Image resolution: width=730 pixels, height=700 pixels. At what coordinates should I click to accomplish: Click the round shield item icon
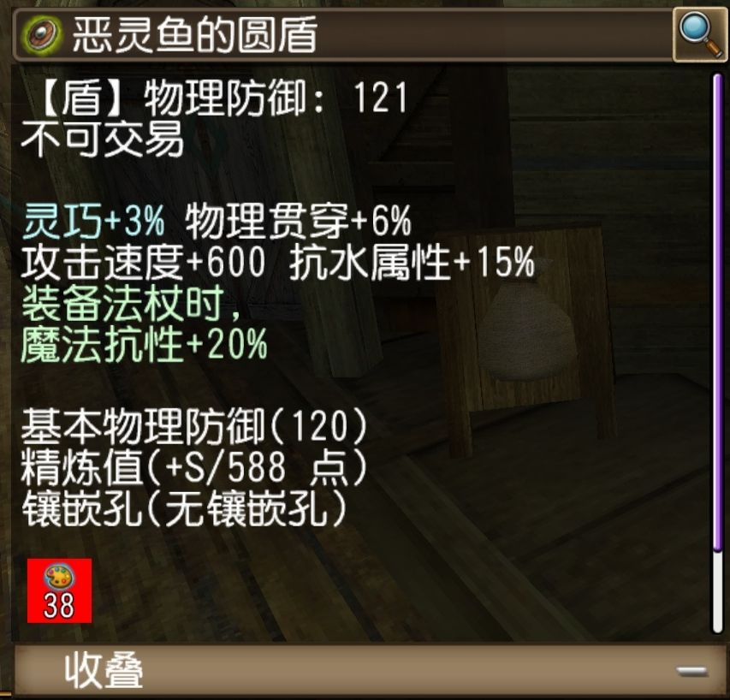click(44, 34)
